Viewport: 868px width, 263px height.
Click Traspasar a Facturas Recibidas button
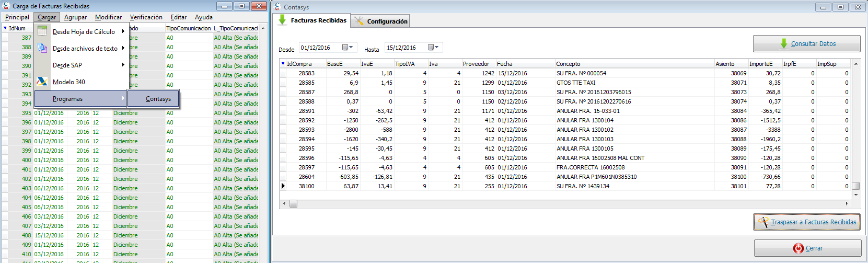(807, 222)
